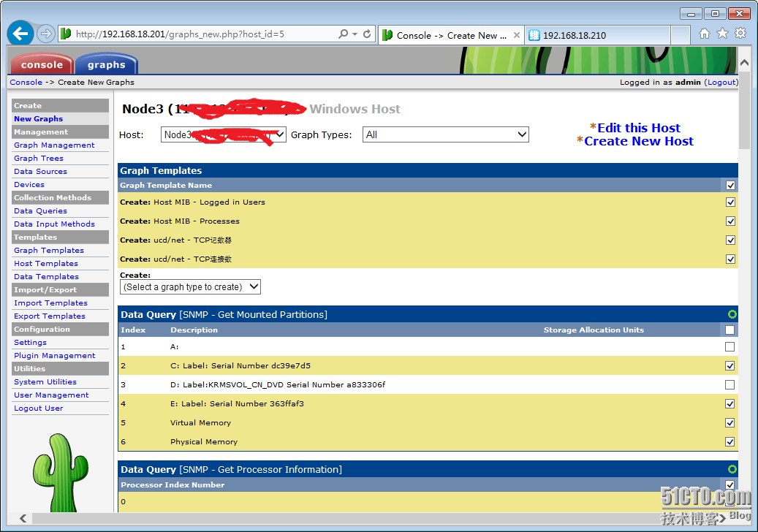
Task: Click the Edit this Host link
Action: pos(639,128)
